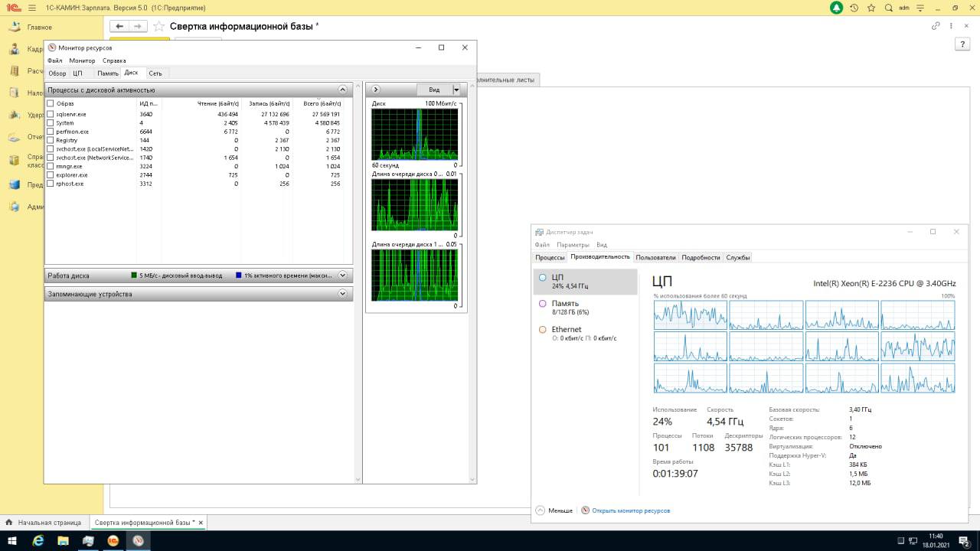Open Windows Start menu
Viewport: 980px width, 551px height.
click(12, 541)
